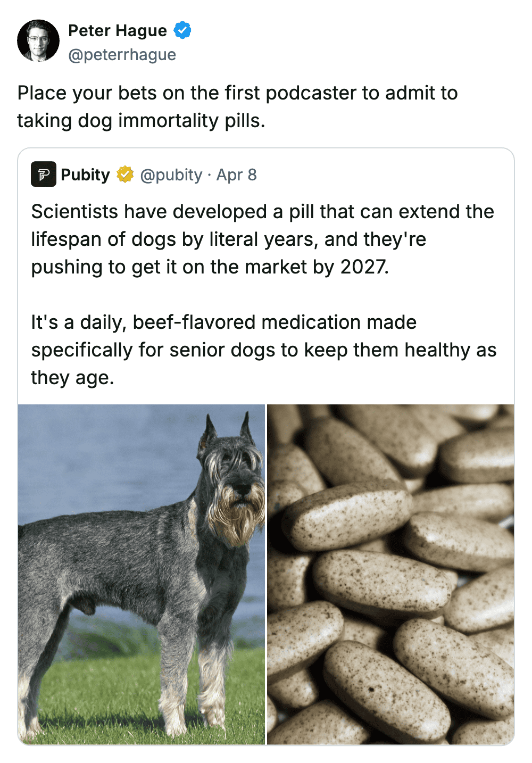Screen dimensions: 532x763
Task: Click the 'Place your bets' tweet text
Action: [x=237, y=106]
